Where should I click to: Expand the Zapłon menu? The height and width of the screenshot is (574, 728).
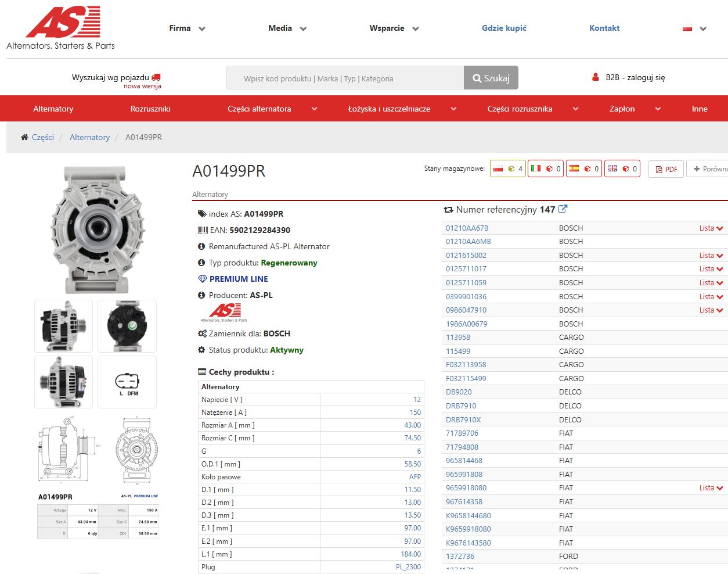635,109
